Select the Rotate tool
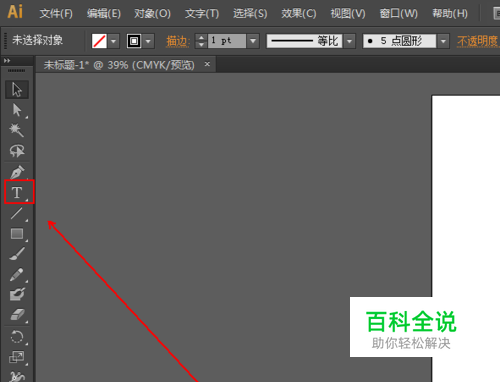The height and width of the screenshot is (382, 500). [x=17, y=337]
